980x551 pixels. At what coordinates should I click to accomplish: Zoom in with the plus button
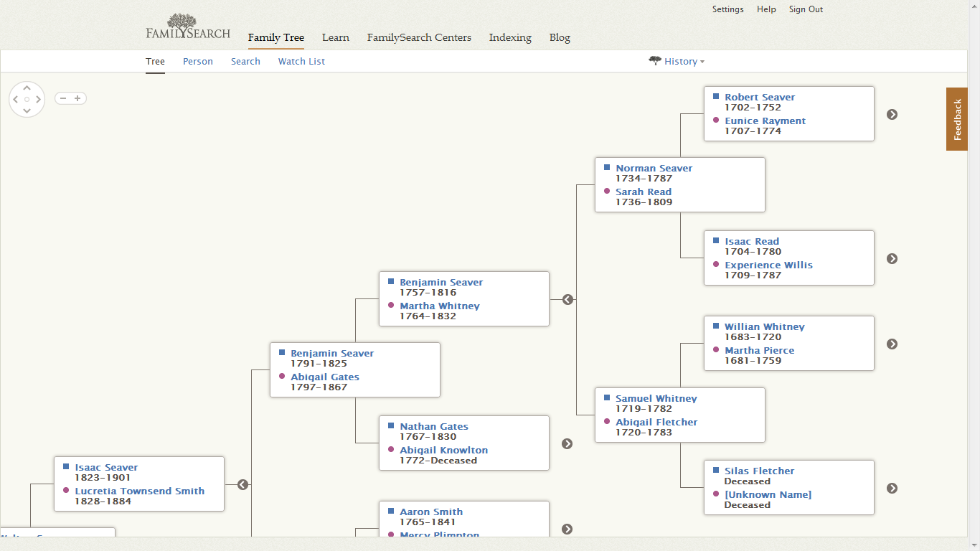pyautogui.click(x=77, y=98)
